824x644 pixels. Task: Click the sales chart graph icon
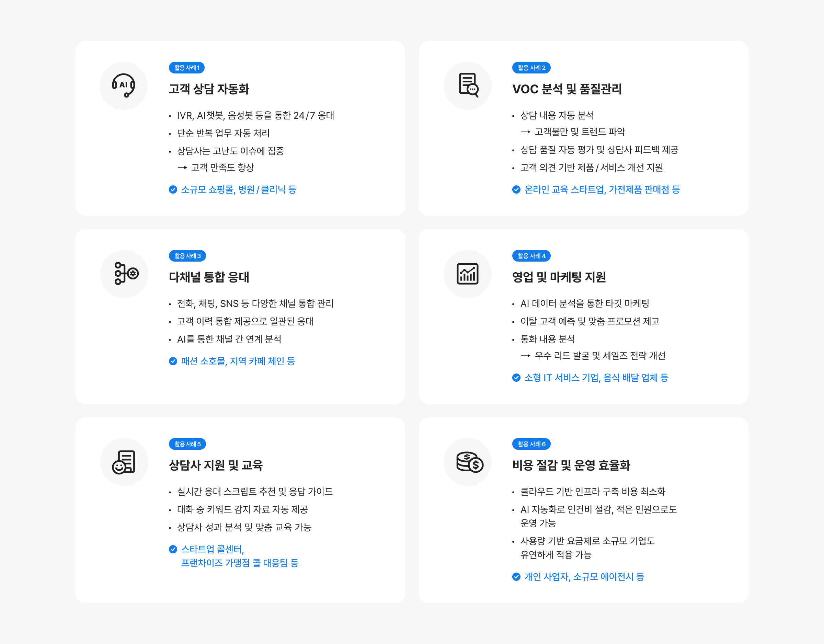pos(468,274)
